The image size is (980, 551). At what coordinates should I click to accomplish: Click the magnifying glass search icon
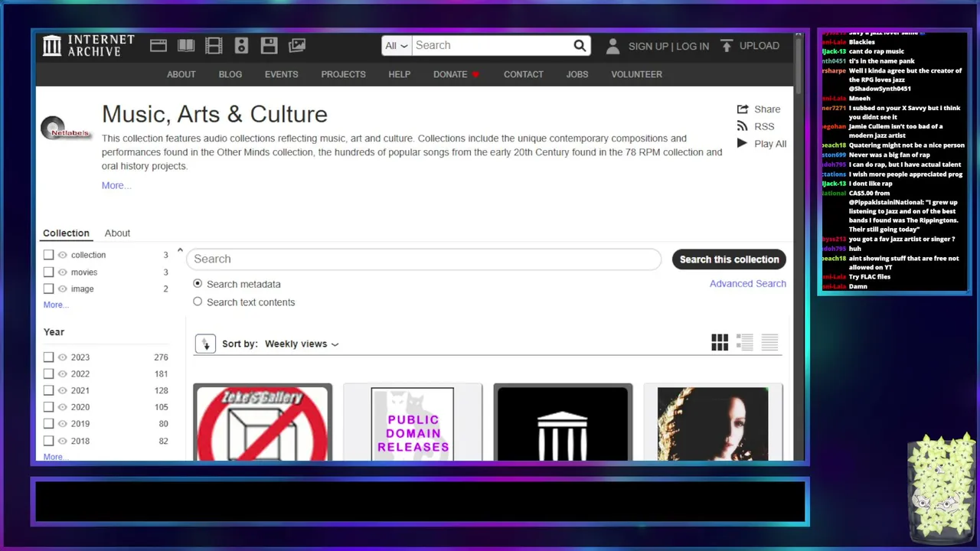pyautogui.click(x=580, y=45)
